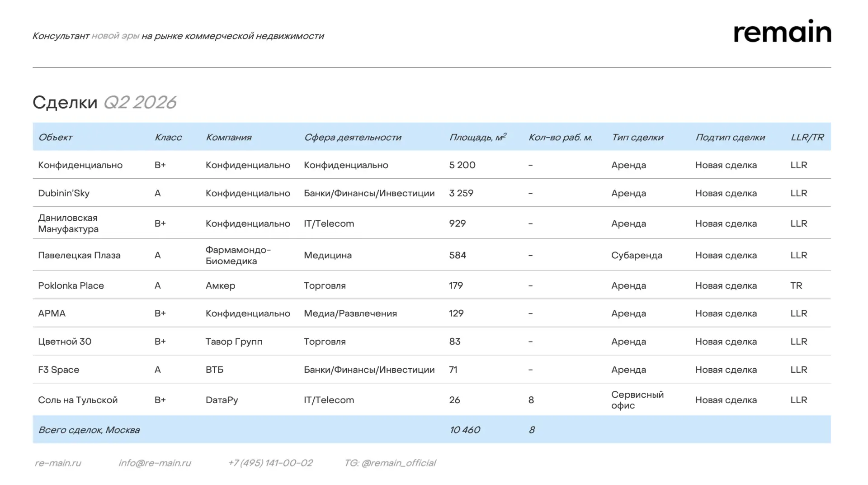Click the 'LLR/TR' column header
868x485 pixels.
click(x=807, y=137)
